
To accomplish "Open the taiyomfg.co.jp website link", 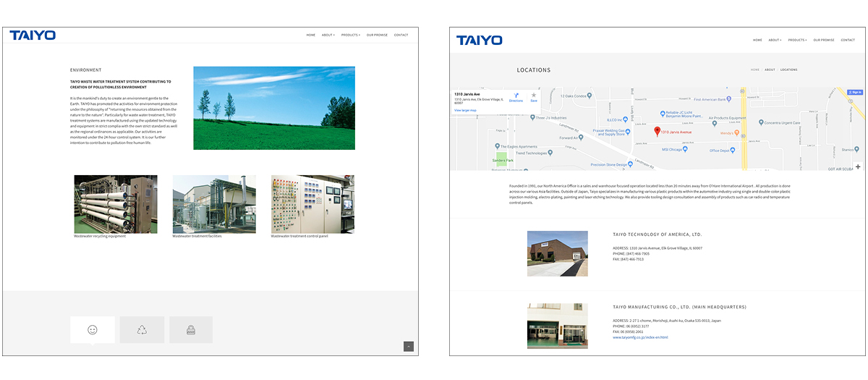I will click(x=640, y=337).
